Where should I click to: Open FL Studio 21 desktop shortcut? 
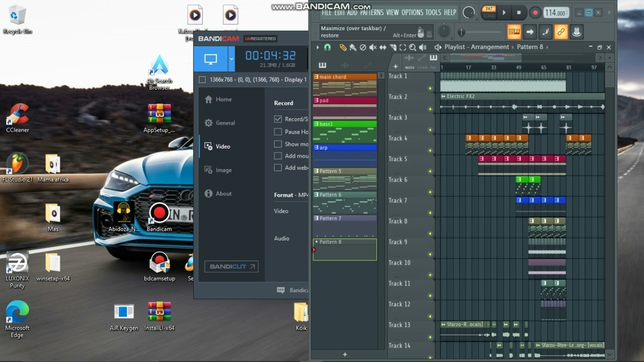tap(17, 168)
